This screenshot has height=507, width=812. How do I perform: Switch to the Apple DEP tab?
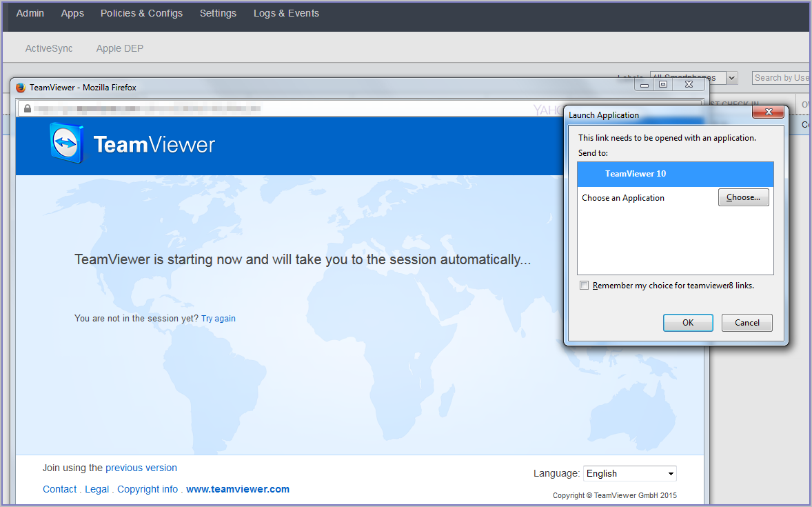click(x=120, y=48)
